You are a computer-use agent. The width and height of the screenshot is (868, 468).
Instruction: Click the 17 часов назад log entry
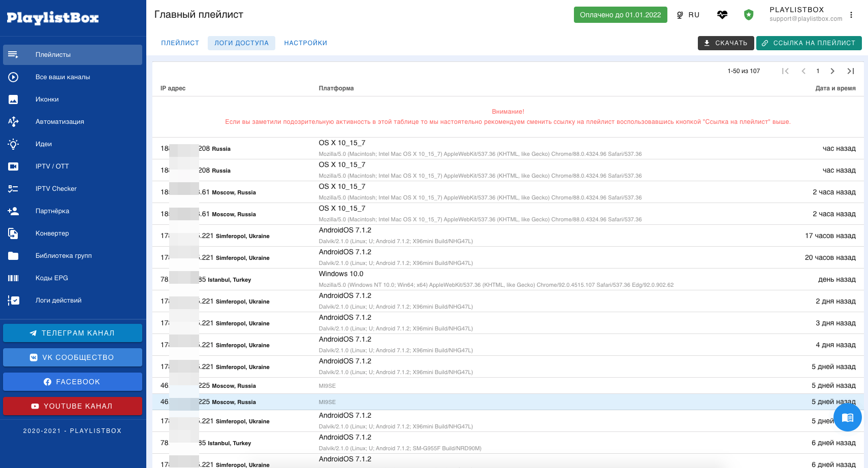pos(508,236)
